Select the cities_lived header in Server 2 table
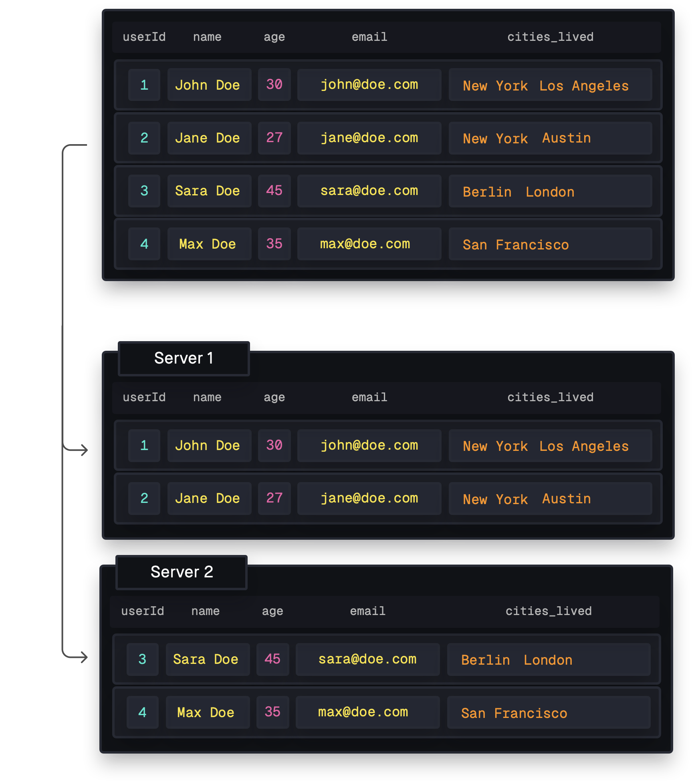The width and height of the screenshot is (694, 784). click(x=549, y=611)
